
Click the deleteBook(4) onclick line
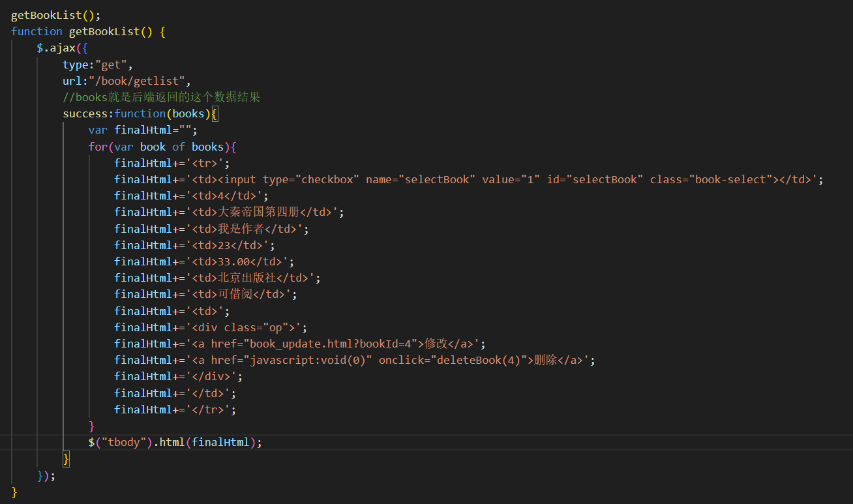pos(355,360)
